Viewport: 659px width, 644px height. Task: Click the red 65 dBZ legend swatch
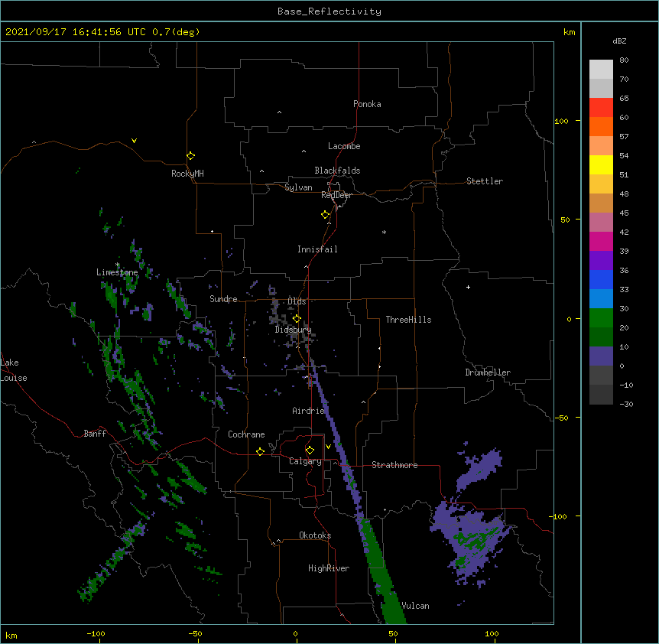(601, 108)
